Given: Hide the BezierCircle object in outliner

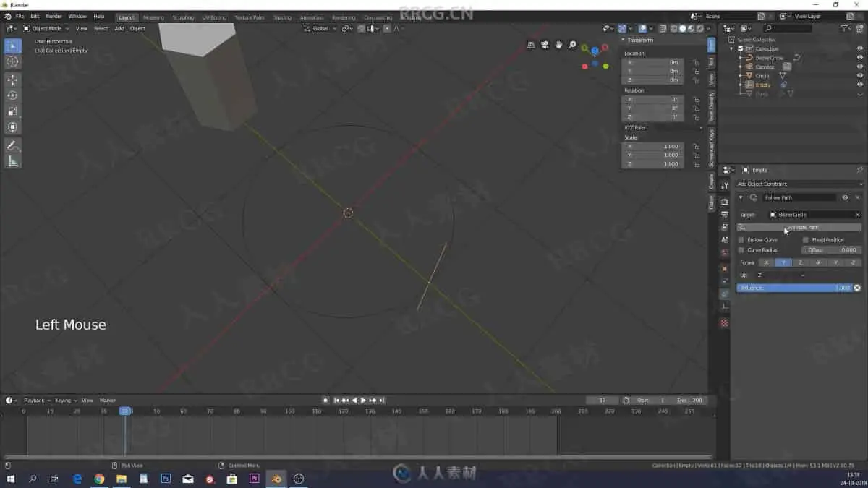Looking at the screenshot, I should 860,58.
